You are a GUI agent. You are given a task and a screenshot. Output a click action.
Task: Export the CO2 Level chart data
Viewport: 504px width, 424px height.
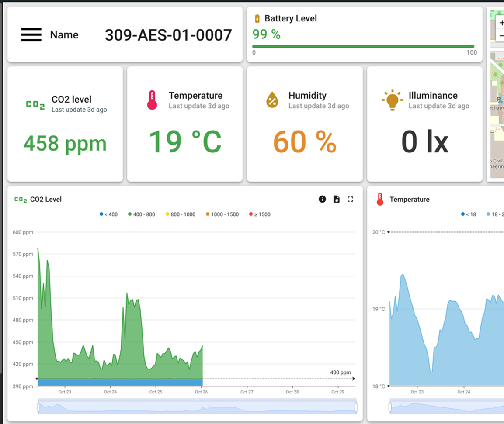click(336, 199)
